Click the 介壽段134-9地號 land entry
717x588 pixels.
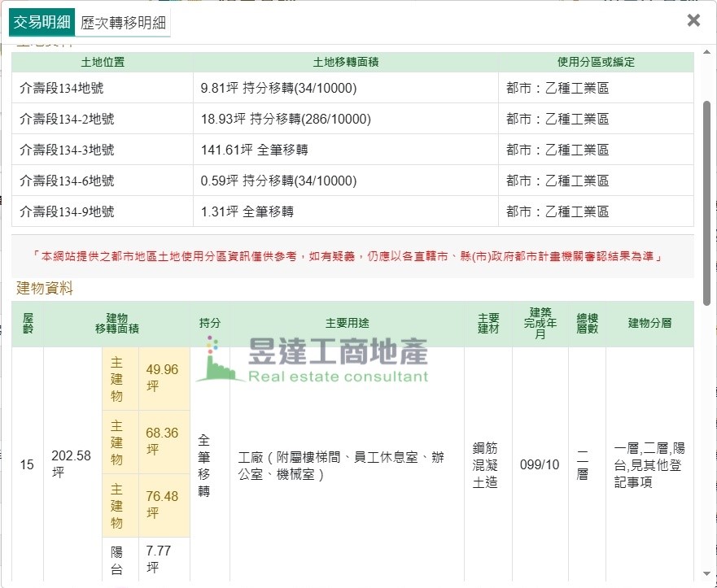[67, 211]
